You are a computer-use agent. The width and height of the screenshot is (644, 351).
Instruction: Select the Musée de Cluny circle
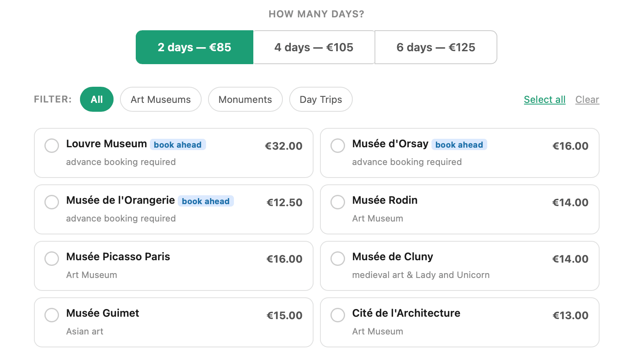(x=338, y=259)
